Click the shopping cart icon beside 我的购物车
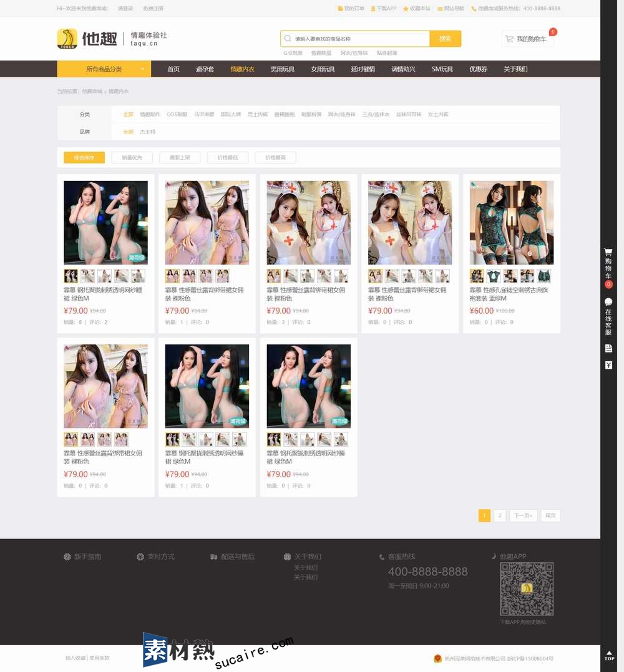 click(510, 39)
